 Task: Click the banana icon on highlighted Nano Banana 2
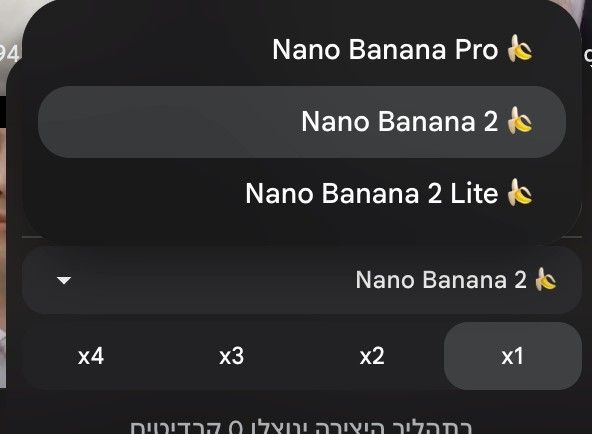click(x=520, y=120)
